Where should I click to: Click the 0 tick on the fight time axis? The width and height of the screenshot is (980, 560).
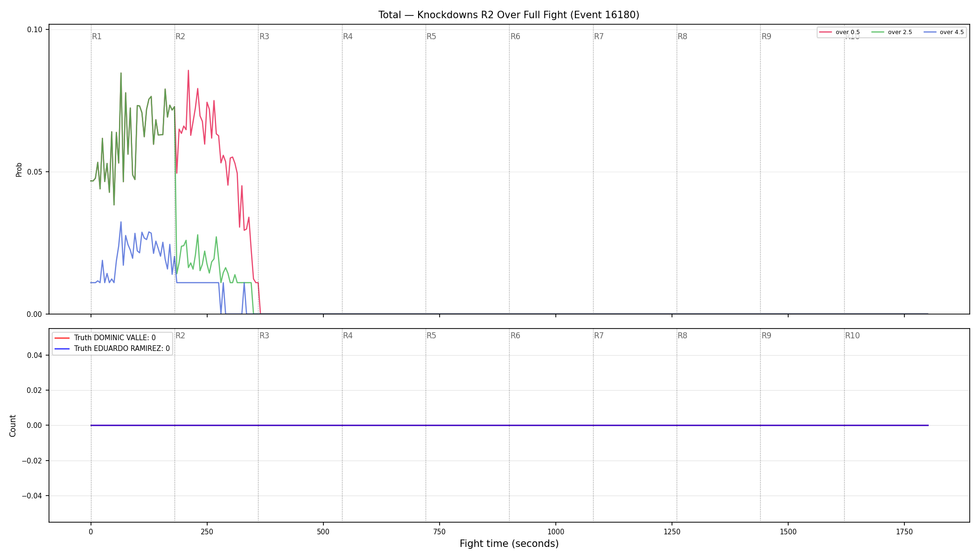pos(91,532)
